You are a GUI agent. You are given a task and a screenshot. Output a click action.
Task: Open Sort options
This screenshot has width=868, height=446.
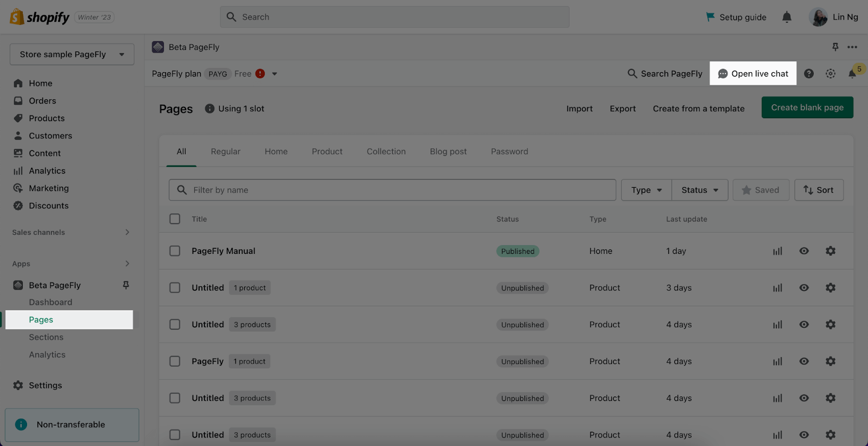[819, 190]
